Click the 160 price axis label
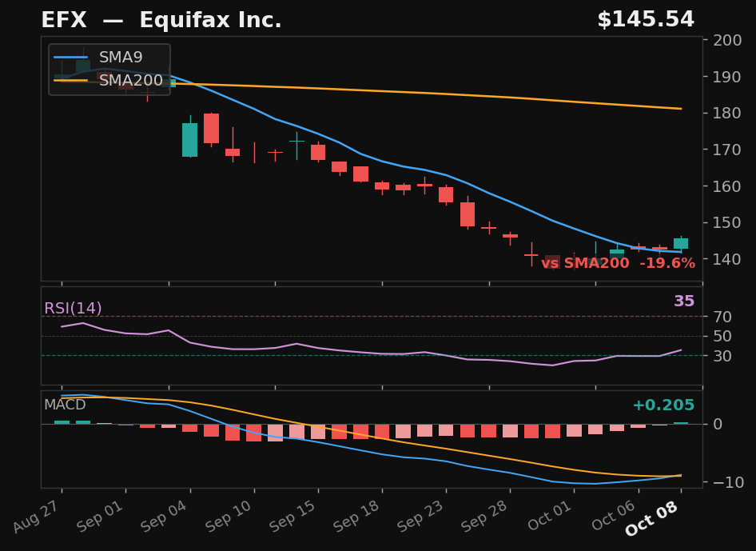Screen dimensions: 756x551 pos(727,186)
